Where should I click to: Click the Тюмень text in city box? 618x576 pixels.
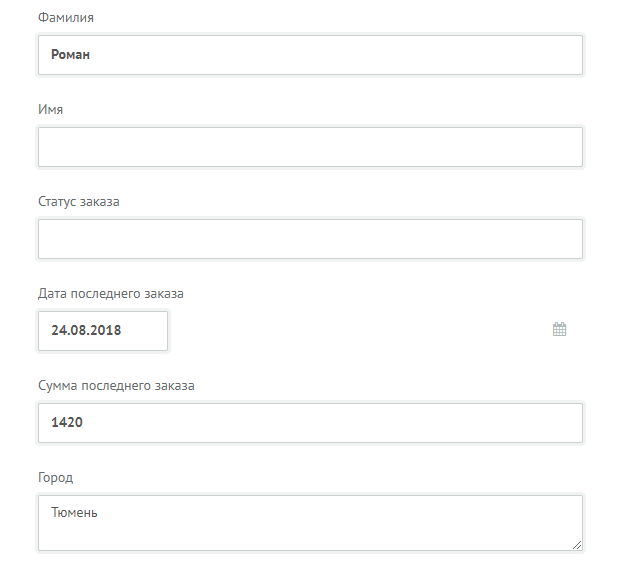[74, 513]
